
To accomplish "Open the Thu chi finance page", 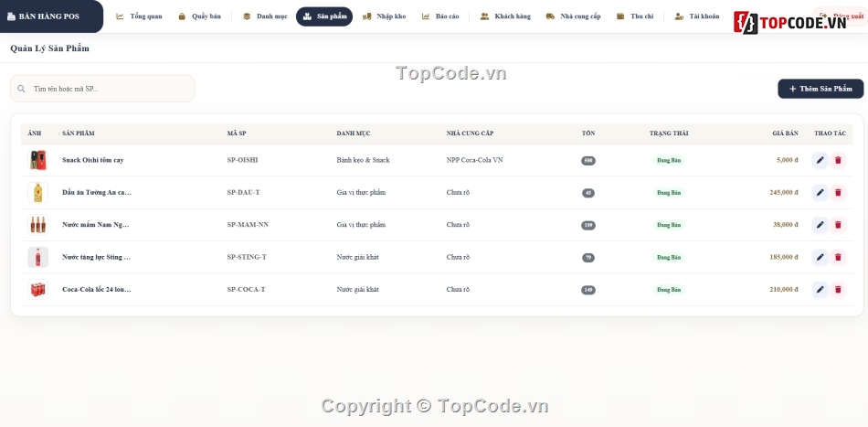I will point(635,16).
